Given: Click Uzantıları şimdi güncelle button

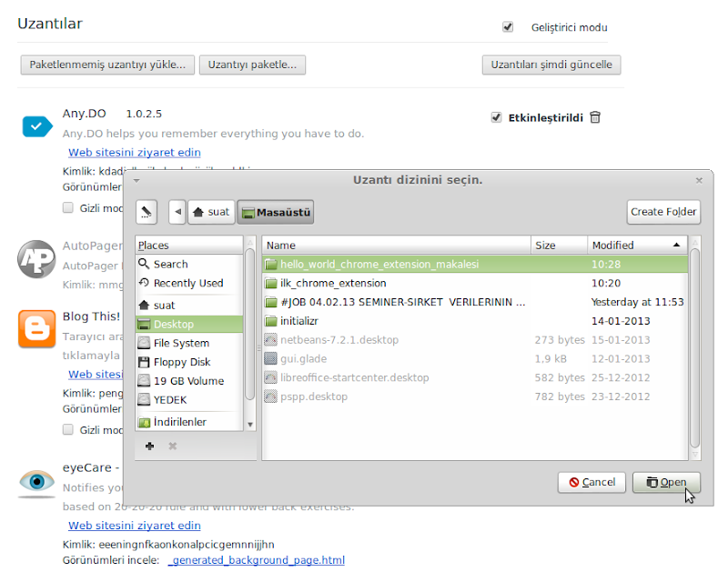Looking at the screenshot, I should [x=551, y=65].
